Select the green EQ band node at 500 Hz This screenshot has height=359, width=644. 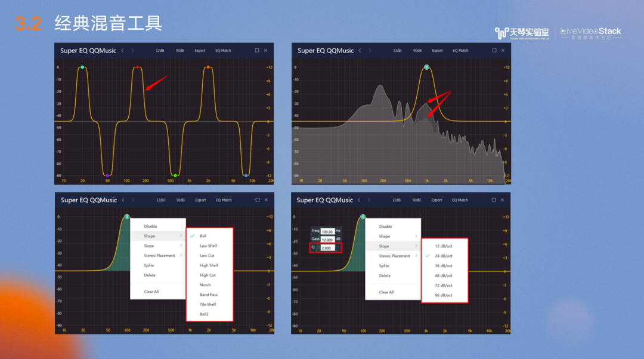[x=175, y=176]
